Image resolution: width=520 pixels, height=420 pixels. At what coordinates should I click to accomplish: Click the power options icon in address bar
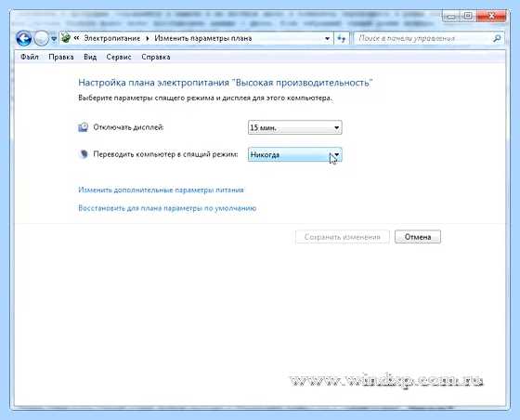pos(66,38)
